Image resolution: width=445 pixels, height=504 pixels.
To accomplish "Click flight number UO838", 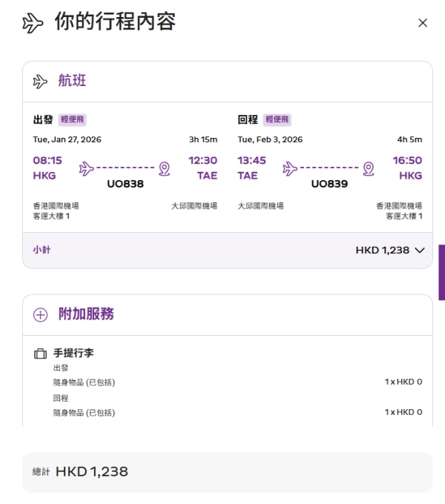I will 125,184.
